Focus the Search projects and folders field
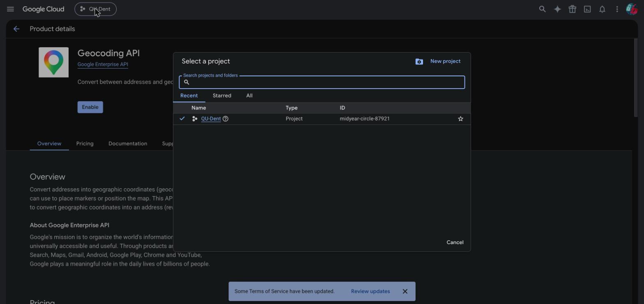Screen dimensions: 644x304 point(322,82)
